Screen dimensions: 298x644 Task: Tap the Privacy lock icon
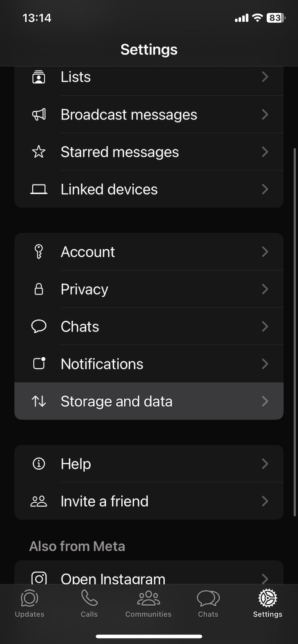tap(39, 289)
